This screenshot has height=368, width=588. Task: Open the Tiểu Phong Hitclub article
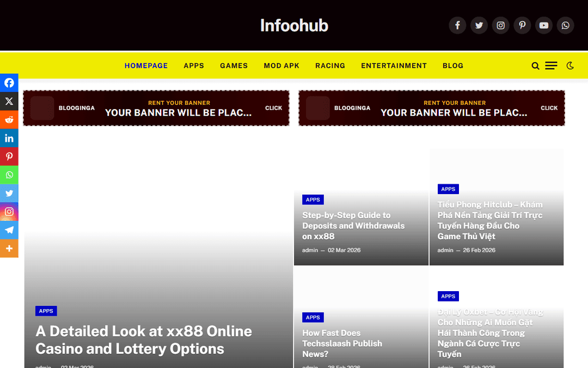490,220
